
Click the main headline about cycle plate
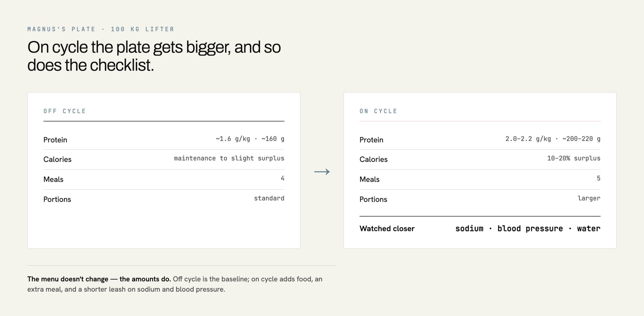pyautogui.click(x=154, y=56)
